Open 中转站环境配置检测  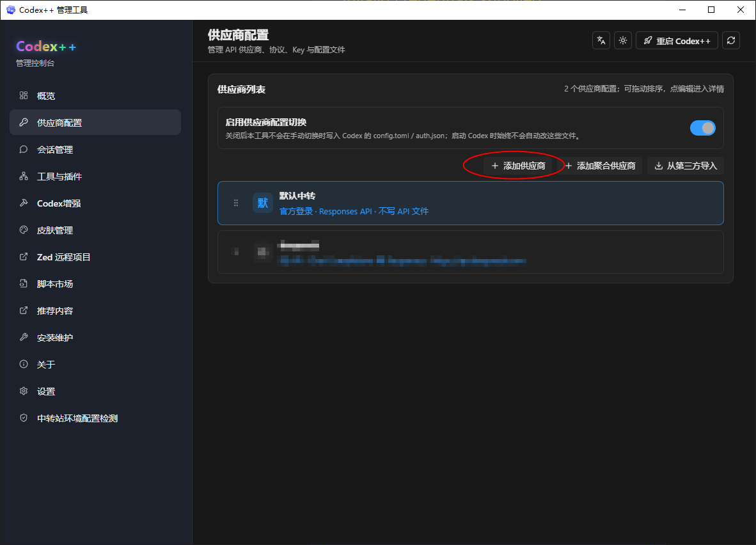click(x=95, y=418)
